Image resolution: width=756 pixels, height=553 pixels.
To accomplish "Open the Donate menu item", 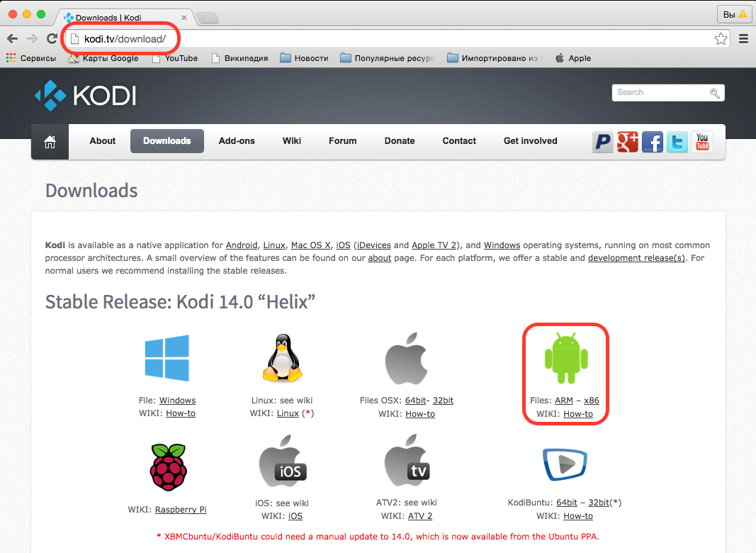I will [x=400, y=141].
